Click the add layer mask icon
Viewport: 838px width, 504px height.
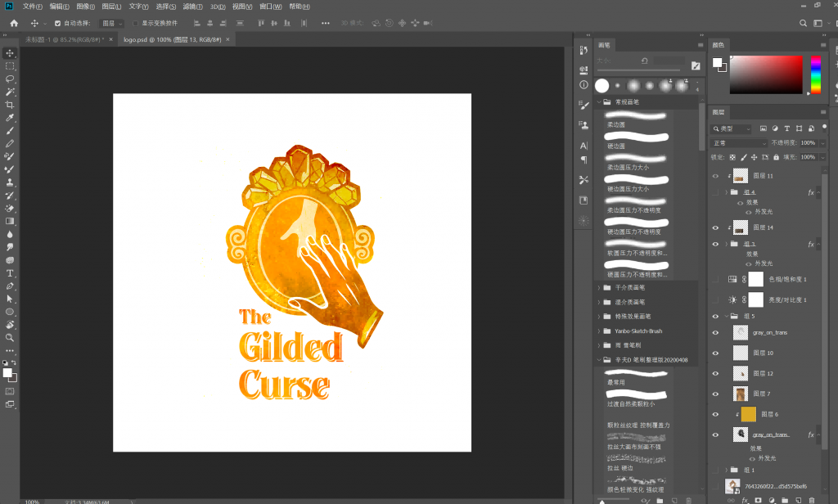coord(758,500)
